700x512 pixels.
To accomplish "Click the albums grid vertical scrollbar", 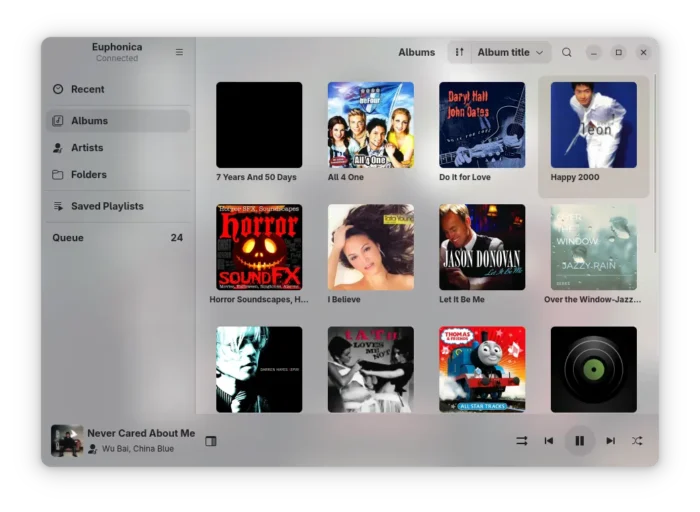I will [655, 160].
